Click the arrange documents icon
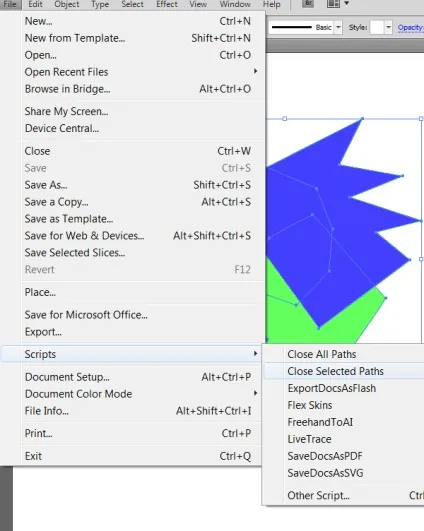The width and height of the screenshot is (424, 531). pyautogui.click(x=333, y=4)
